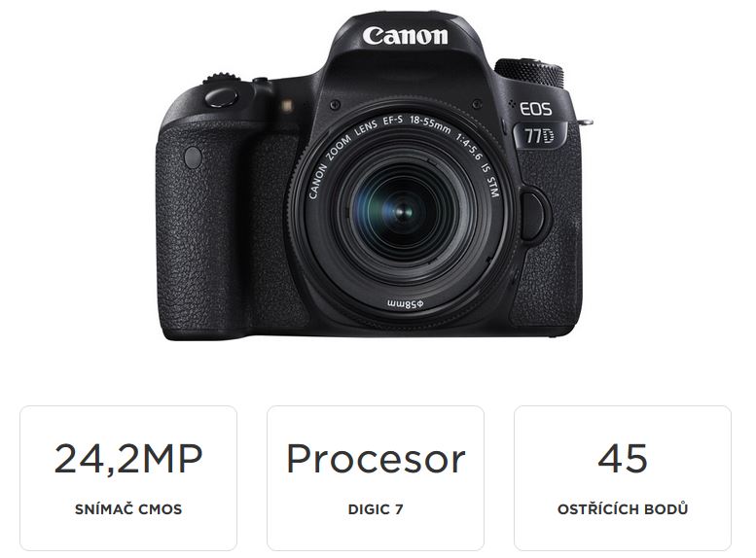The width and height of the screenshot is (756, 558).
Task: Click the 'DIGIC 7' label
Action: pos(376,509)
